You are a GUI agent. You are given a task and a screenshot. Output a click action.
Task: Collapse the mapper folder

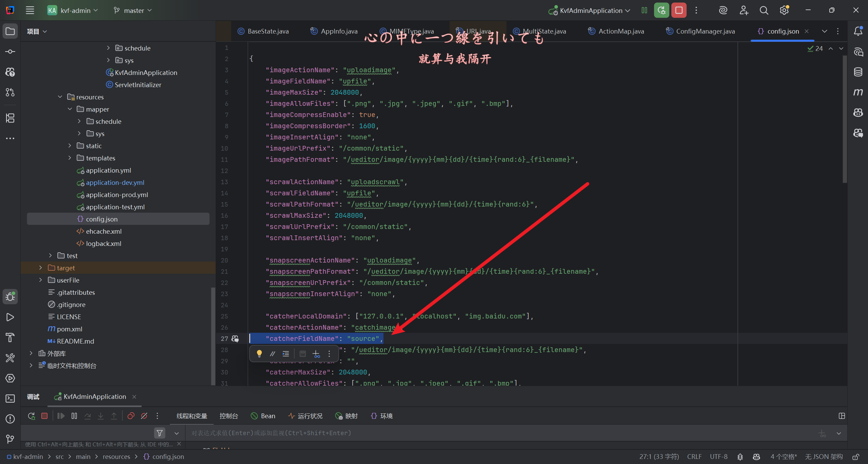tap(70, 109)
